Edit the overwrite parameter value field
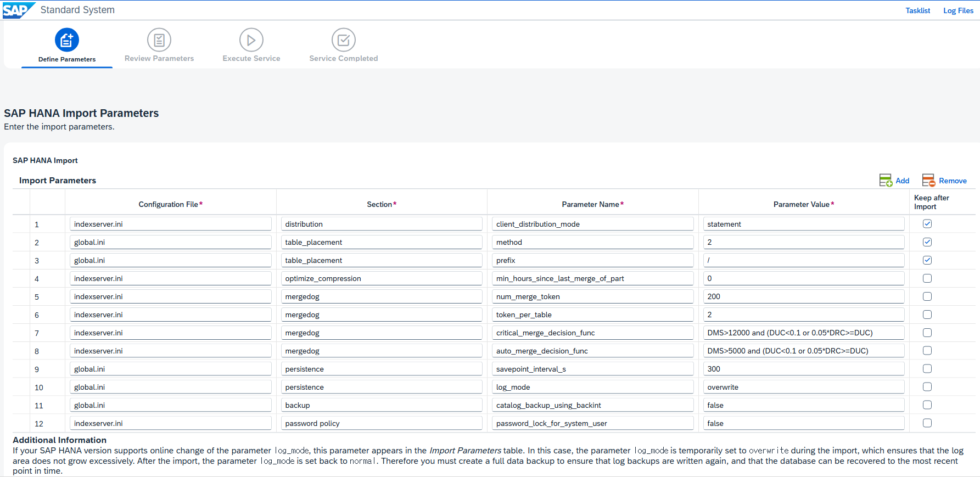980x477 pixels. (804, 387)
